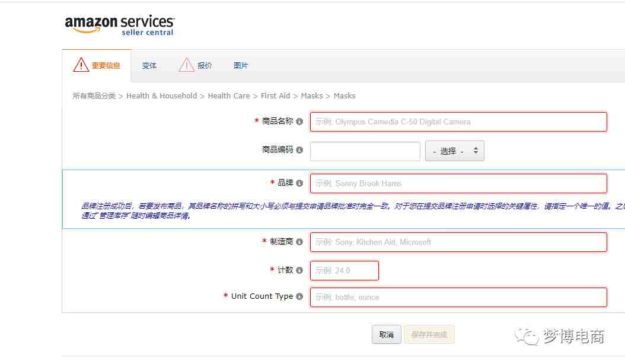Open info icon next to 计数

(x=299, y=270)
